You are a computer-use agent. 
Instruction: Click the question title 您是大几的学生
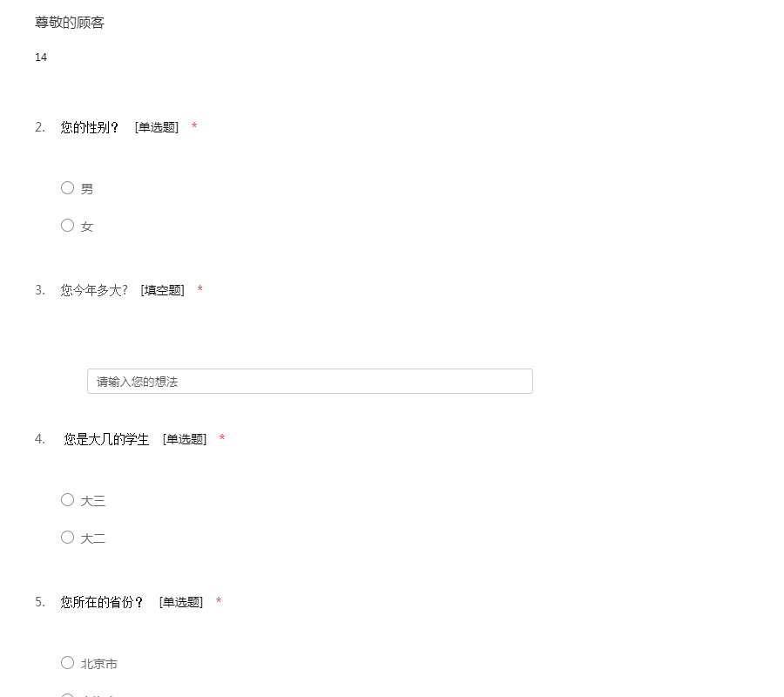[106, 439]
